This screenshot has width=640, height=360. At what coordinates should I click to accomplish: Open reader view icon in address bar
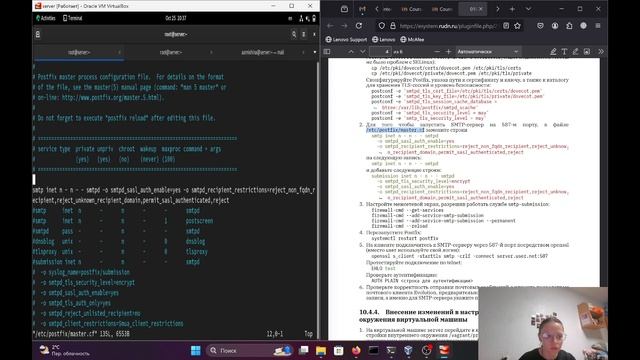[506, 26]
